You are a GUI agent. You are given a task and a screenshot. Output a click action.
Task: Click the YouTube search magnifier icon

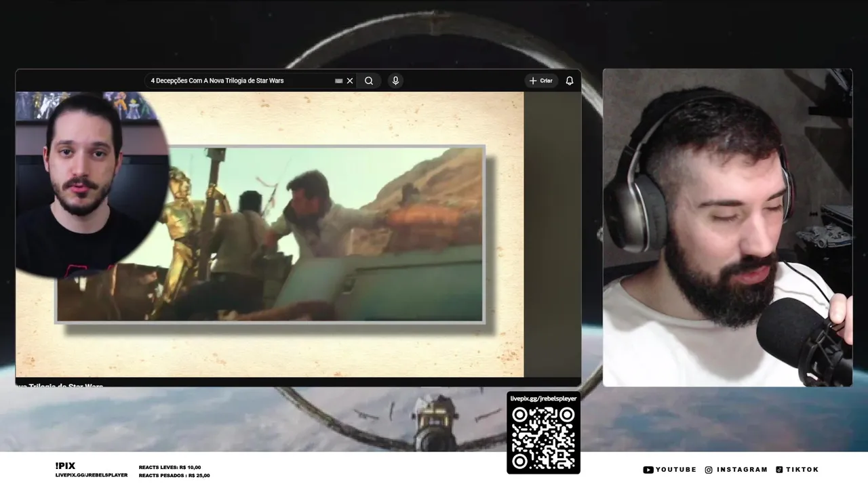pos(368,81)
